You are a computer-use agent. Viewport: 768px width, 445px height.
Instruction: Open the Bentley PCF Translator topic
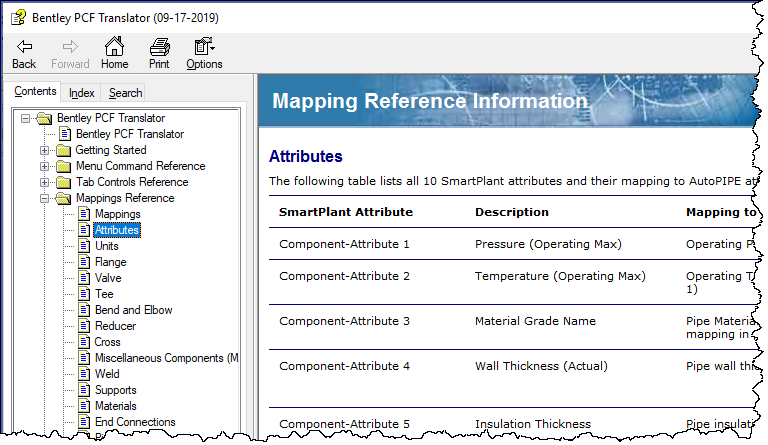click(x=130, y=134)
